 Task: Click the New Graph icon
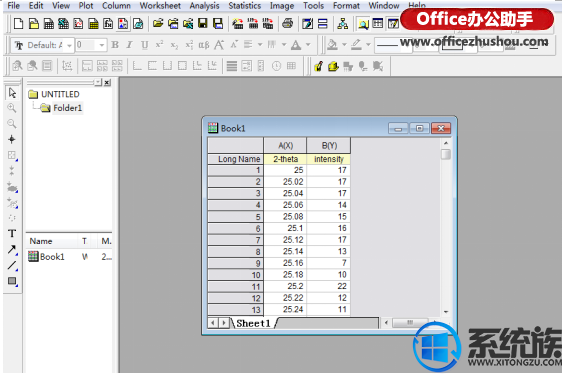click(78, 24)
